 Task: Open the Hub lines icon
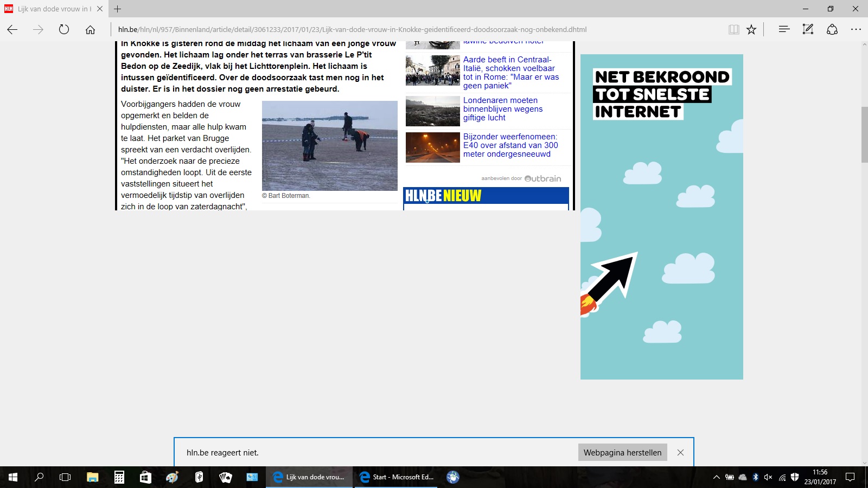784,29
